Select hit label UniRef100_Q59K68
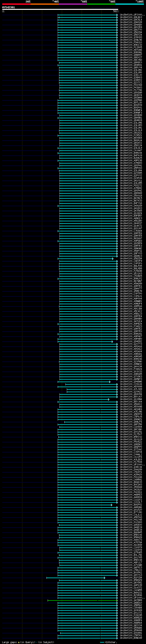 pyautogui.click(x=131, y=630)
